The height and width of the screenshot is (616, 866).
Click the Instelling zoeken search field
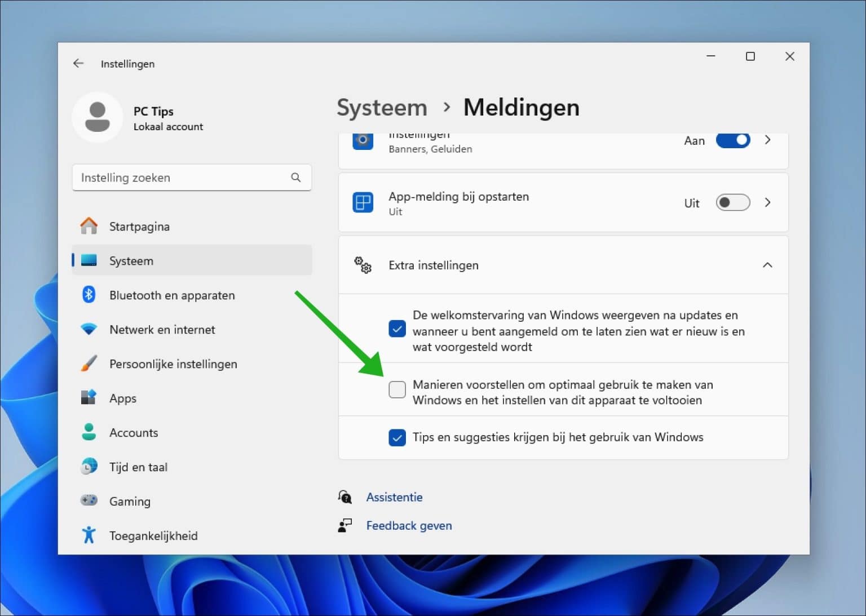192,178
